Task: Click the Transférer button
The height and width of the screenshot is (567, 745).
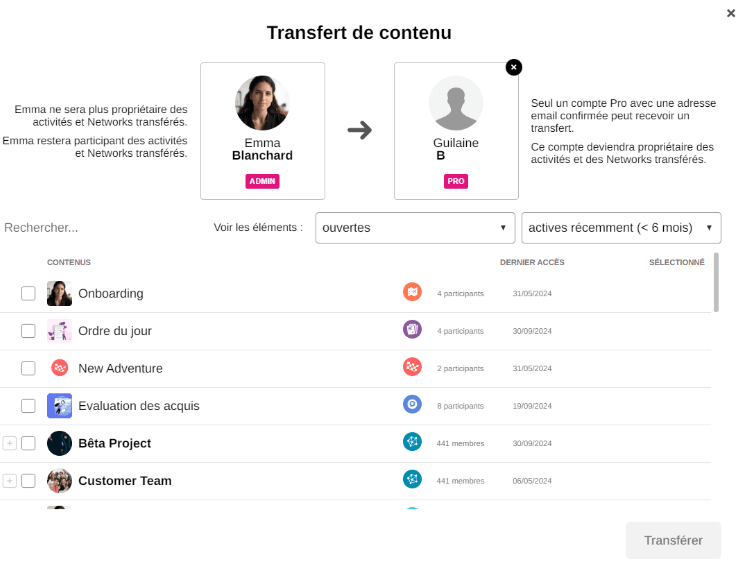Action: 673,540
